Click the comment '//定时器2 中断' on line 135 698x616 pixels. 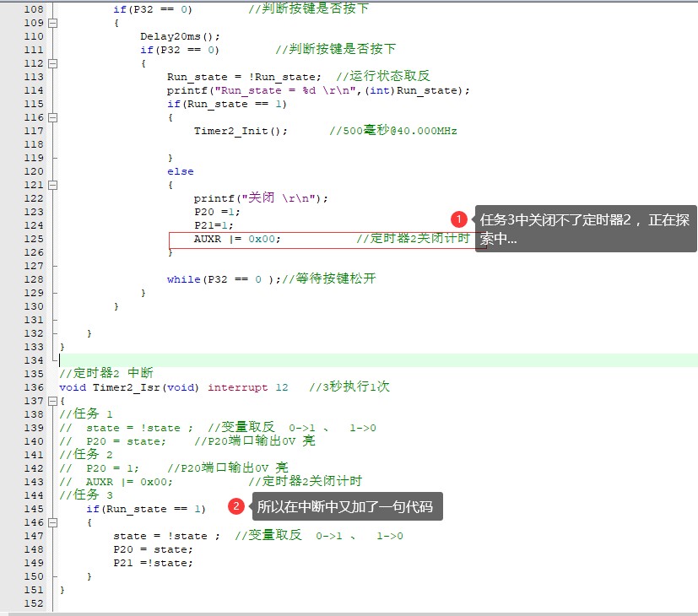tap(106, 373)
